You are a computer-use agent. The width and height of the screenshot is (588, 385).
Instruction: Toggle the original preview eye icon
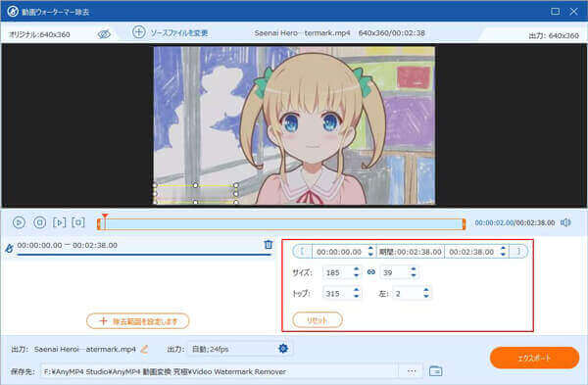point(104,34)
